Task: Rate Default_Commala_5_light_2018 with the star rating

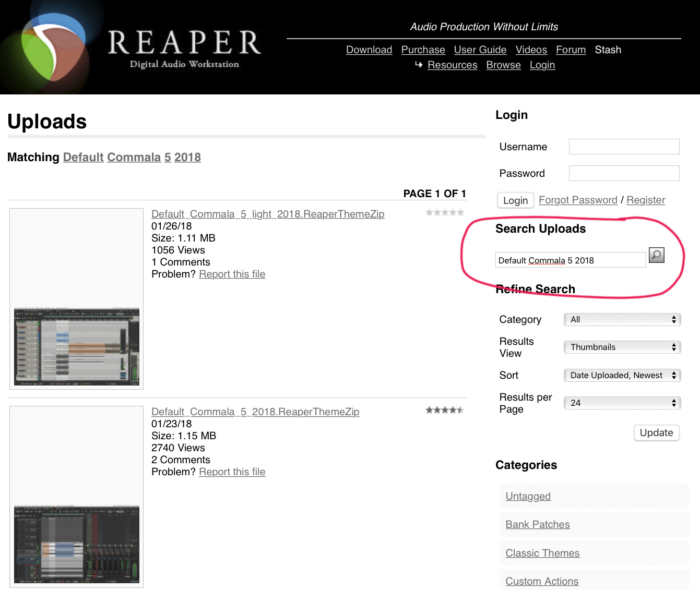Action: pyautogui.click(x=445, y=212)
